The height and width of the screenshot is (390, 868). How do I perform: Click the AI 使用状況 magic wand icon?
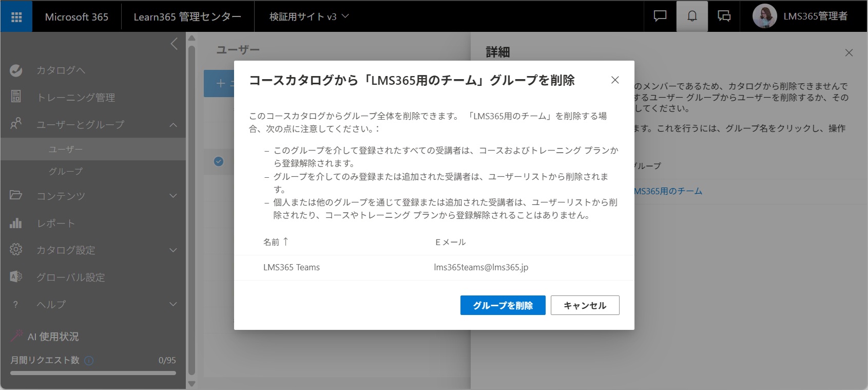click(17, 336)
